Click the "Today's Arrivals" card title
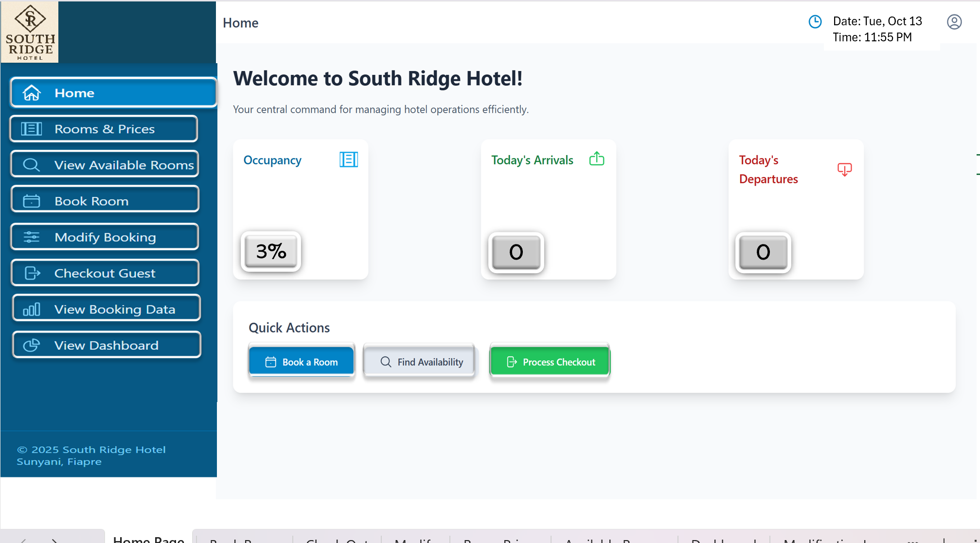 pyautogui.click(x=532, y=160)
